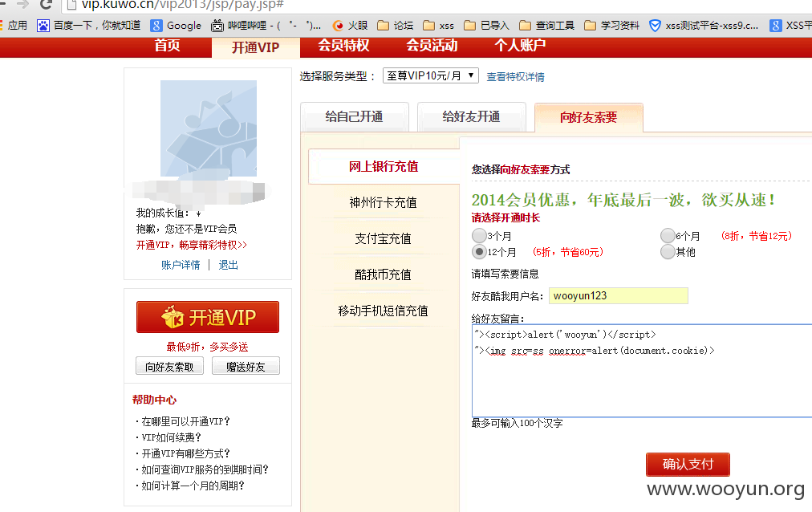The height and width of the screenshot is (512, 812).
Task: Open the 学习资料 bookmarks folder
Action: tap(611, 26)
